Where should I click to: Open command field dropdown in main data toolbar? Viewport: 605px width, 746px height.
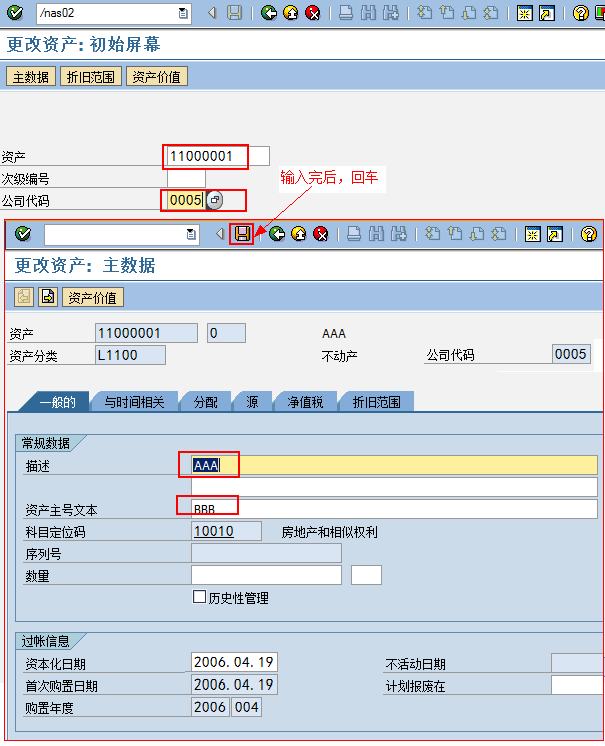(191, 234)
